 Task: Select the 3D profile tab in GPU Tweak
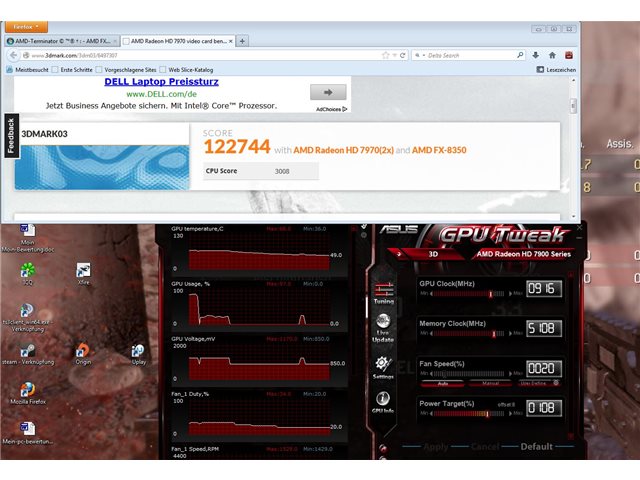433,254
